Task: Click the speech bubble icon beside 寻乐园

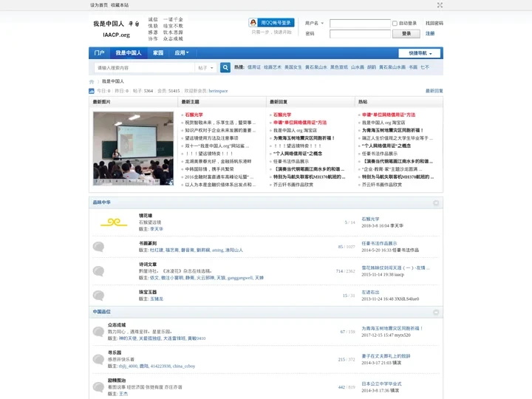Action: [98, 359]
